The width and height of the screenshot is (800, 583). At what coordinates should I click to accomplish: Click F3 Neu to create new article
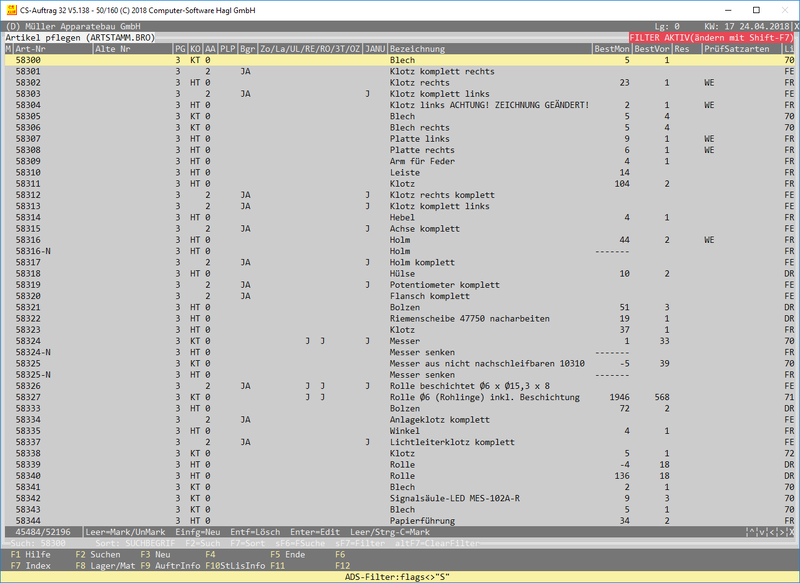[158, 554]
